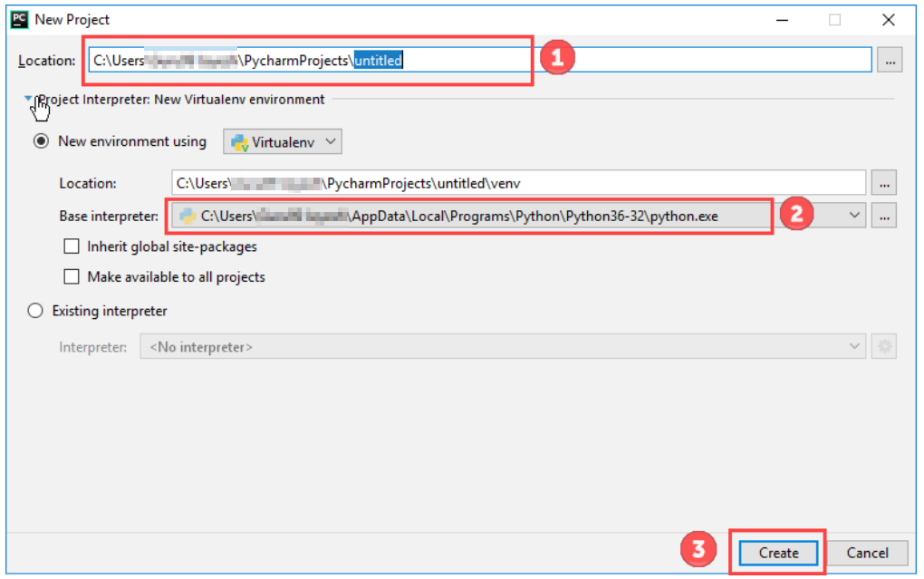
Task: Open interpreter settings gear icon
Action: point(884,347)
